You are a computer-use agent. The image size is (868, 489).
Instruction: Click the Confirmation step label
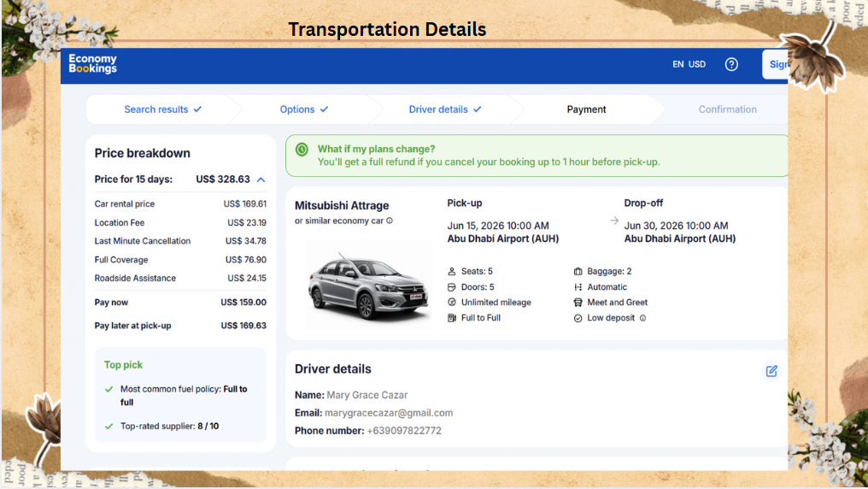click(x=727, y=109)
